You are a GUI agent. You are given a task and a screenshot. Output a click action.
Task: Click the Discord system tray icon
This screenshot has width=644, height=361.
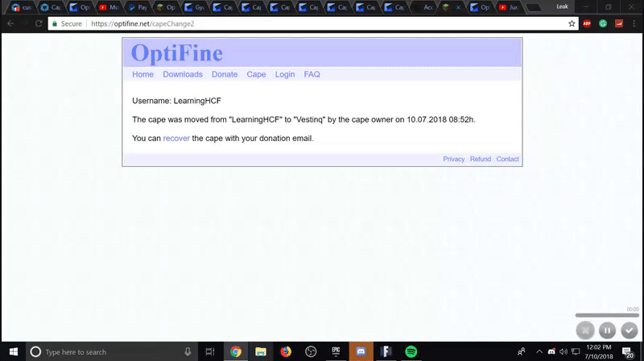point(551,351)
